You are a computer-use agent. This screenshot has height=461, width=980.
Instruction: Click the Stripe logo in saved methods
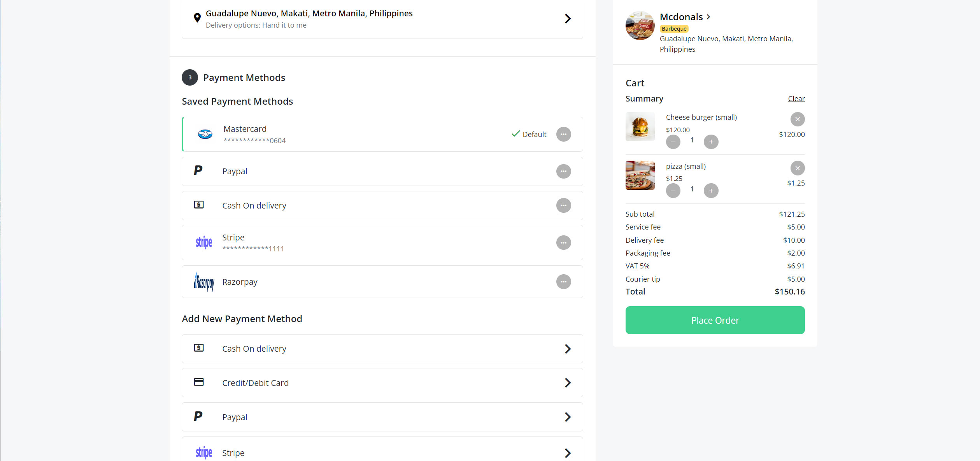point(203,242)
